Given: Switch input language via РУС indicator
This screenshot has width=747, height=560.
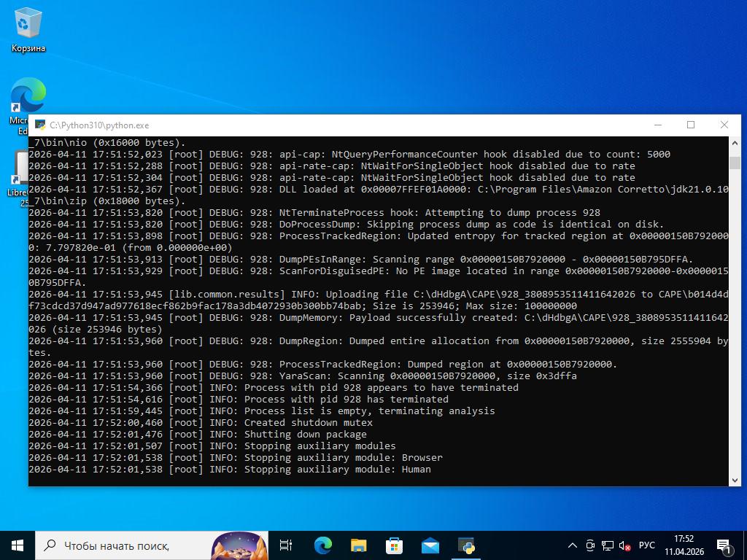Looking at the screenshot, I should (x=646, y=545).
